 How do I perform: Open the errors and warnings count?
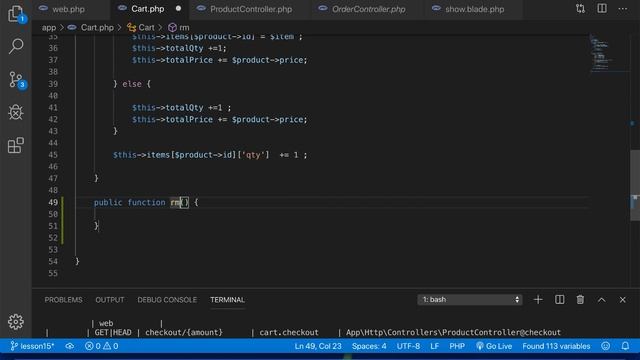102,346
